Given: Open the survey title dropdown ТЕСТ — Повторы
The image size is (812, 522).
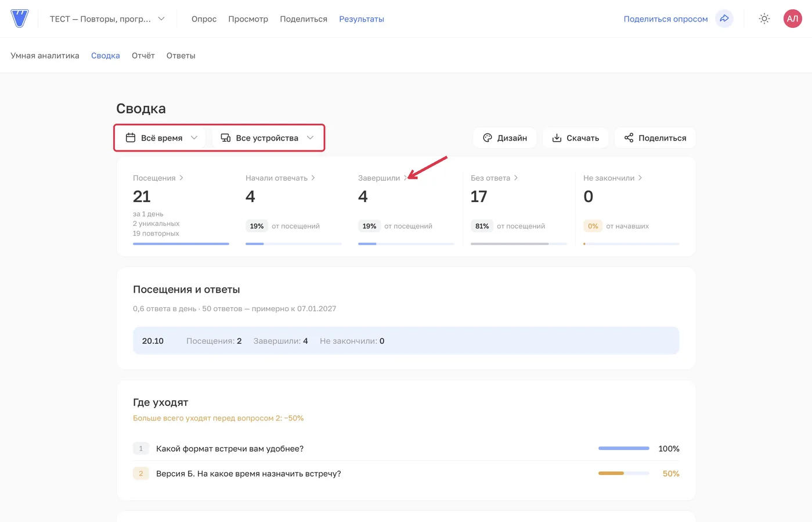Looking at the screenshot, I should click(x=107, y=19).
